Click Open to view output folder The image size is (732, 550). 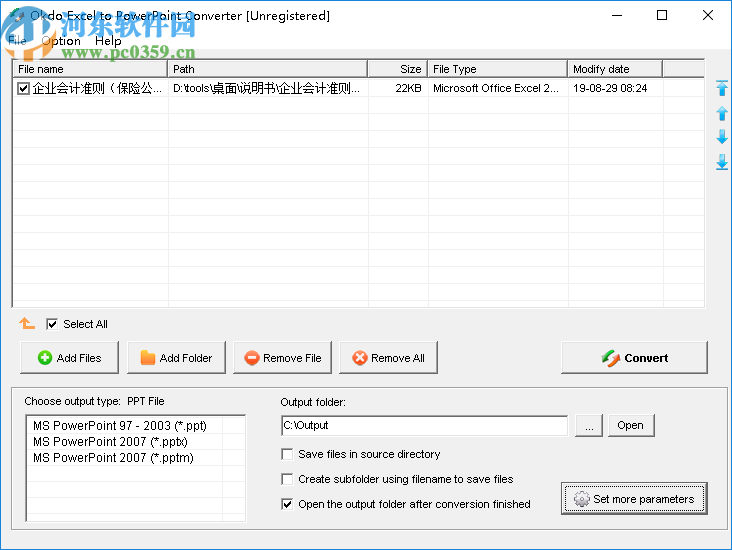click(x=631, y=425)
